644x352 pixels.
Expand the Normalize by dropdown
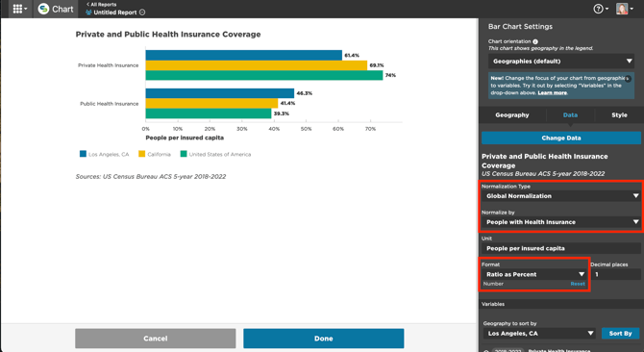(561, 222)
